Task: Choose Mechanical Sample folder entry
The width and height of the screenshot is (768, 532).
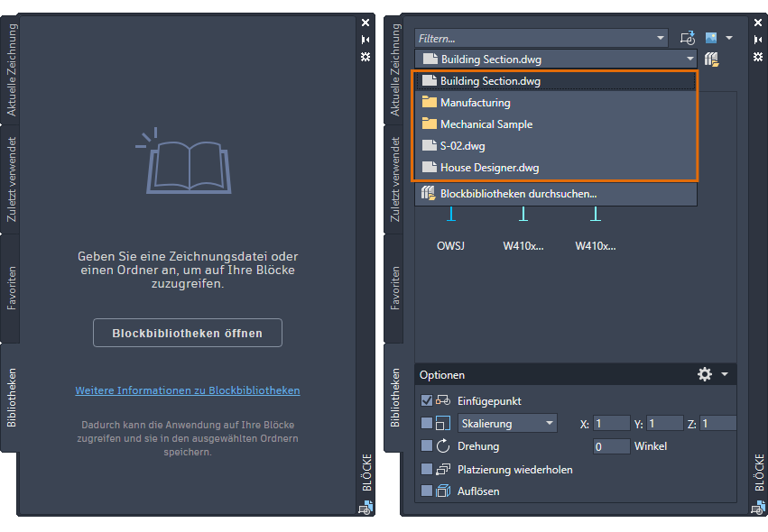Action: tap(555, 124)
